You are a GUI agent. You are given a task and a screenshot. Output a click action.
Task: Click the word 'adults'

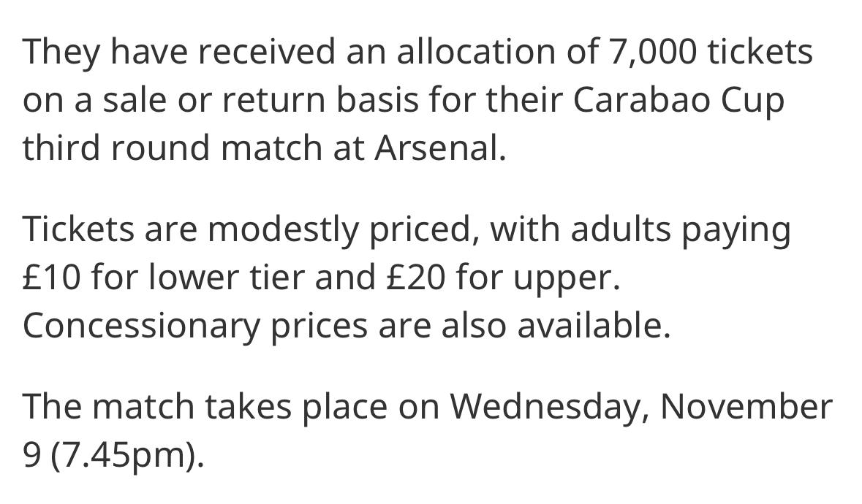[x=621, y=229]
